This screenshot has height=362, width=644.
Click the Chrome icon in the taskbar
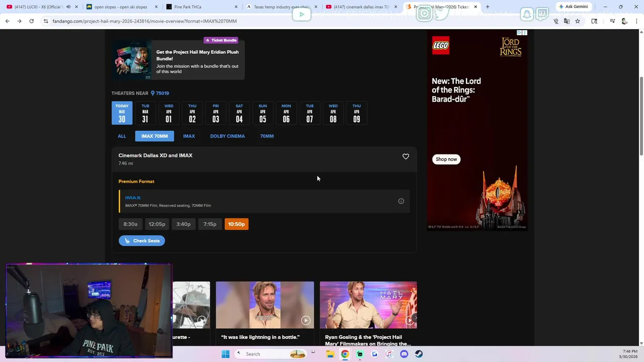click(x=345, y=354)
